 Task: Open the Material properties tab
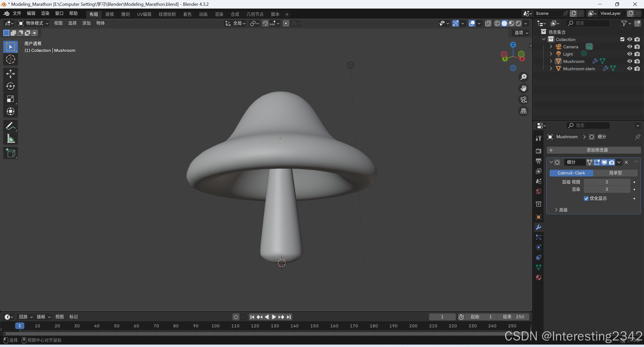pos(538,277)
